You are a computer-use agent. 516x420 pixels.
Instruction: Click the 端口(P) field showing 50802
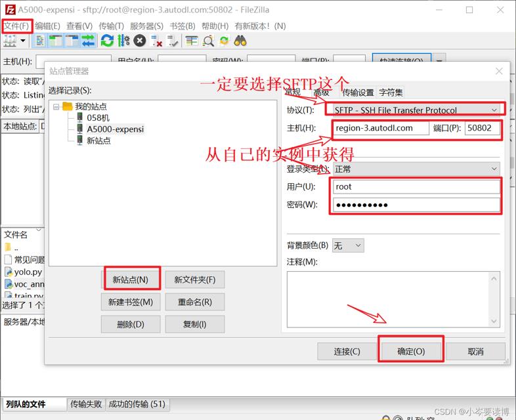click(483, 128)
